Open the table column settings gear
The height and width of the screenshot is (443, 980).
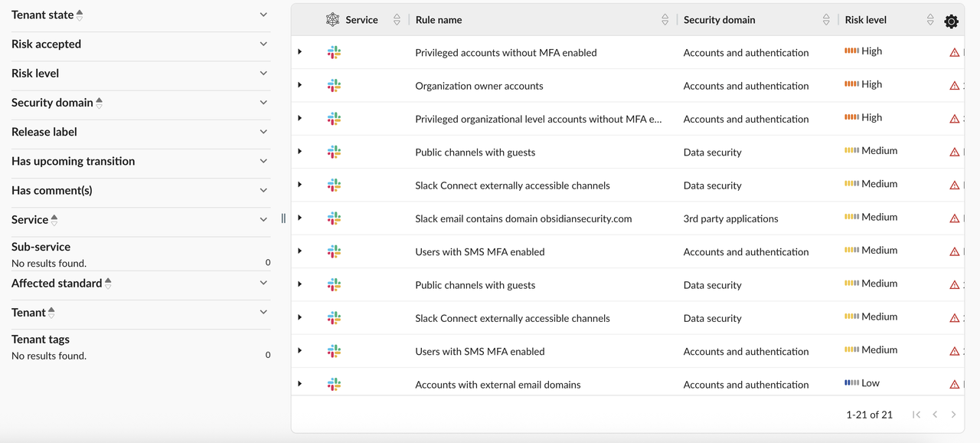coord(951,21)
